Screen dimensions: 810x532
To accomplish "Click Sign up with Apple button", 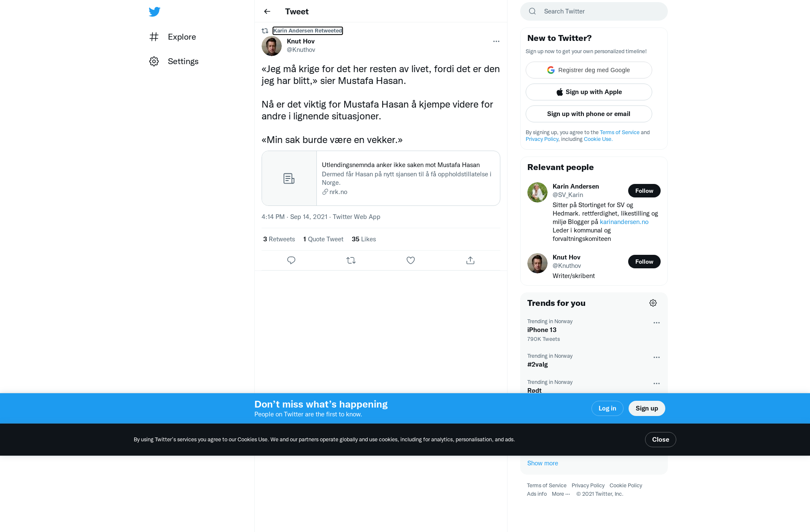I will pos(589,92).
